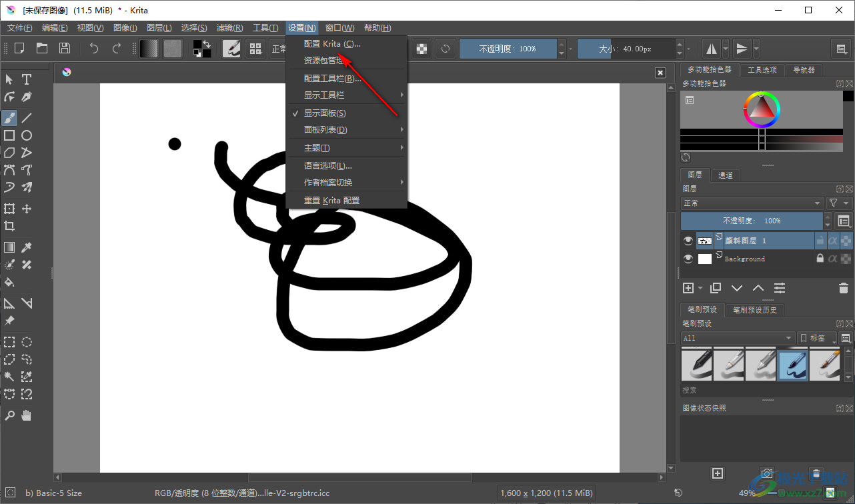The height and width of the screenshot is (504, 855).
Task: Undo the last action
Action: [94, 48]
